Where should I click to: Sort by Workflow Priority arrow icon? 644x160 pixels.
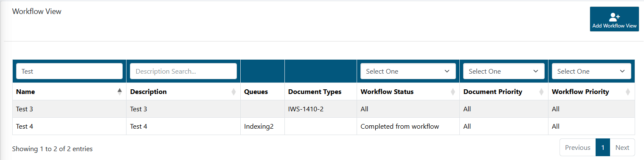tap(628, 92)
